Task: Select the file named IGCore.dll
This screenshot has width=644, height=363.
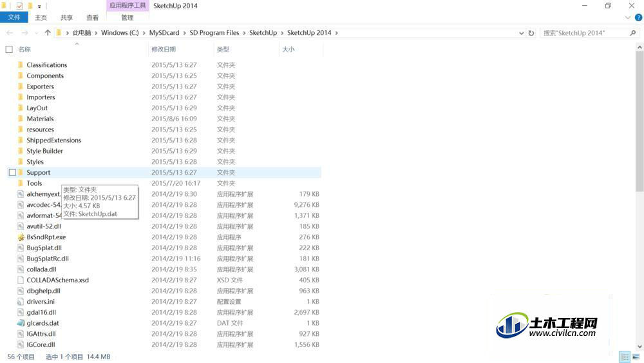Action: pos(41,344)
